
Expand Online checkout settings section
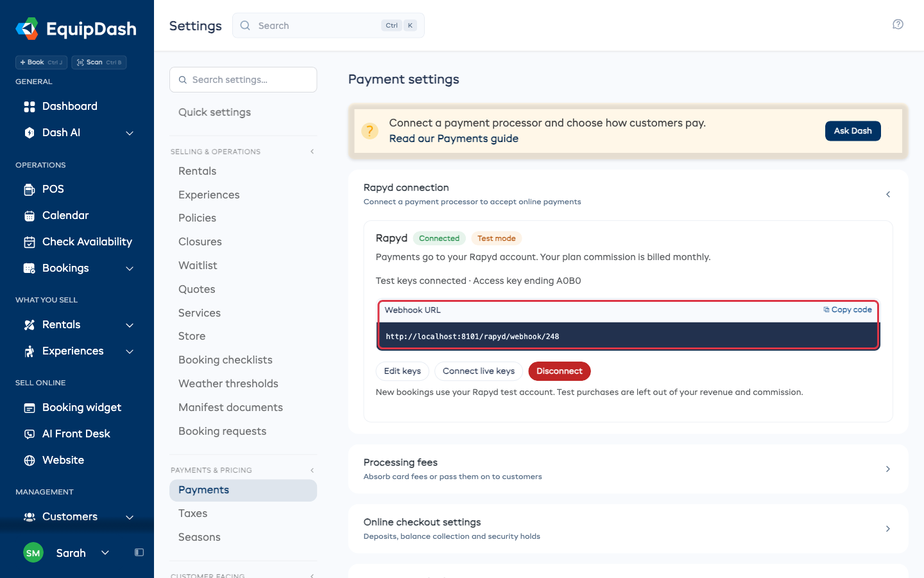point(888,529)
